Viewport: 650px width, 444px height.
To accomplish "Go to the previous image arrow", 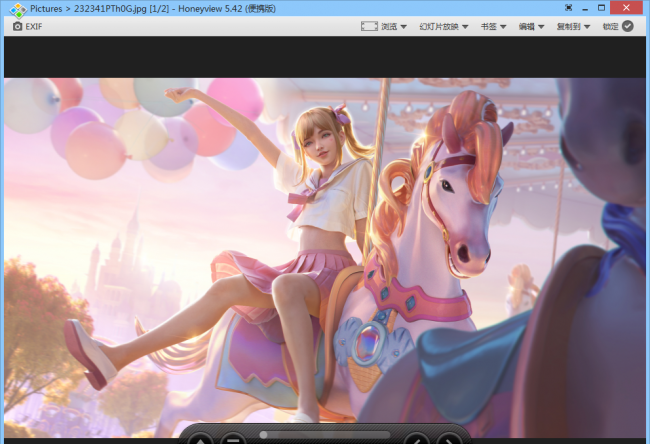I will 416,440.
